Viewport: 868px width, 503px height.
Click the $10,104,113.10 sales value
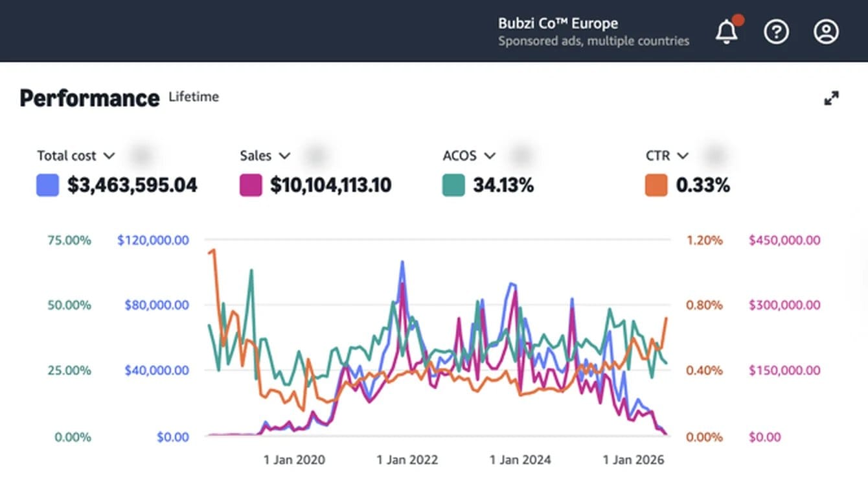[x=331, y=185]
